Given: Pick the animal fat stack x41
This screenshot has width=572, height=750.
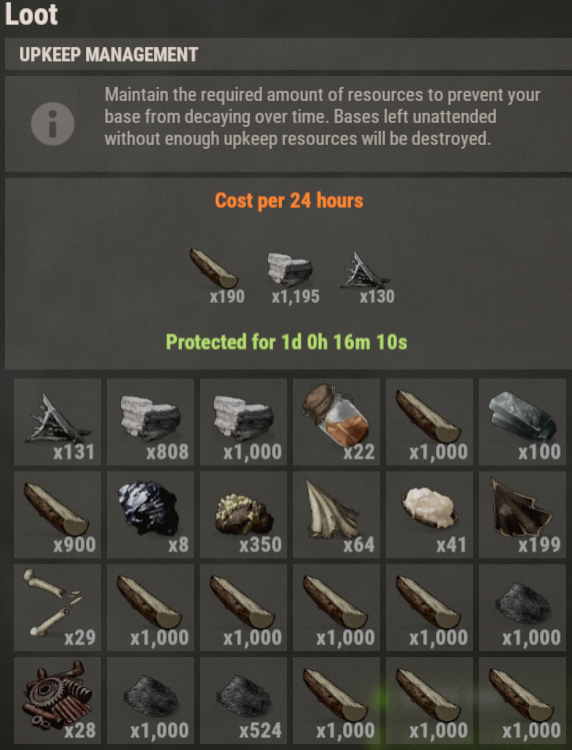Looking at the screenshot, I should point(429,515).
